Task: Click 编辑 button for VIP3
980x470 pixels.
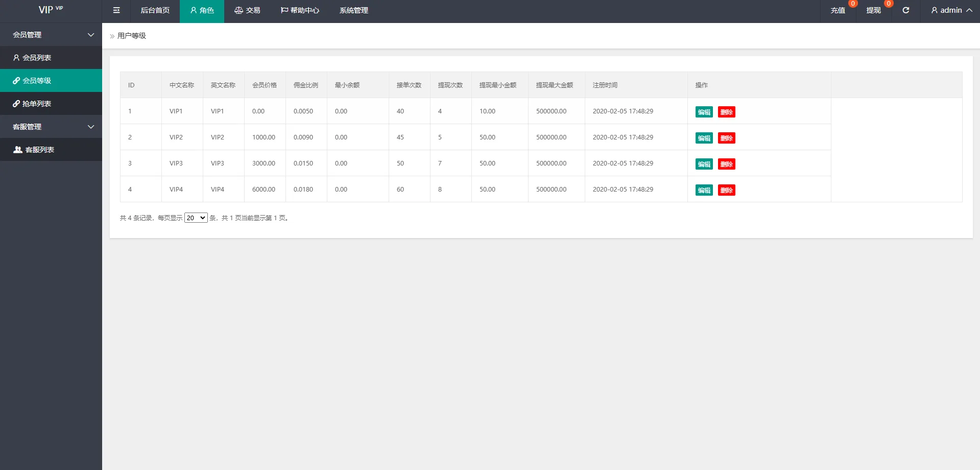Action: [704, 165]
